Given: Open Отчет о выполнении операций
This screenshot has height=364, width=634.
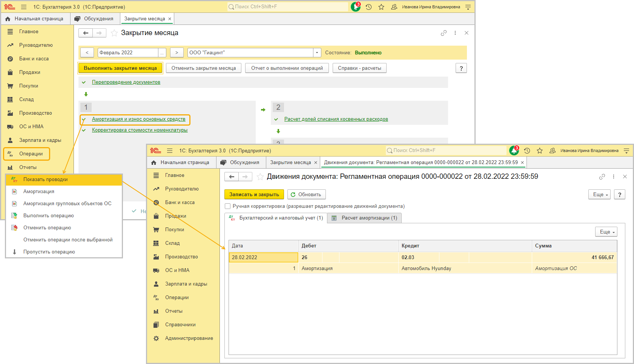Looking at the screenshot, I should 287,68.
